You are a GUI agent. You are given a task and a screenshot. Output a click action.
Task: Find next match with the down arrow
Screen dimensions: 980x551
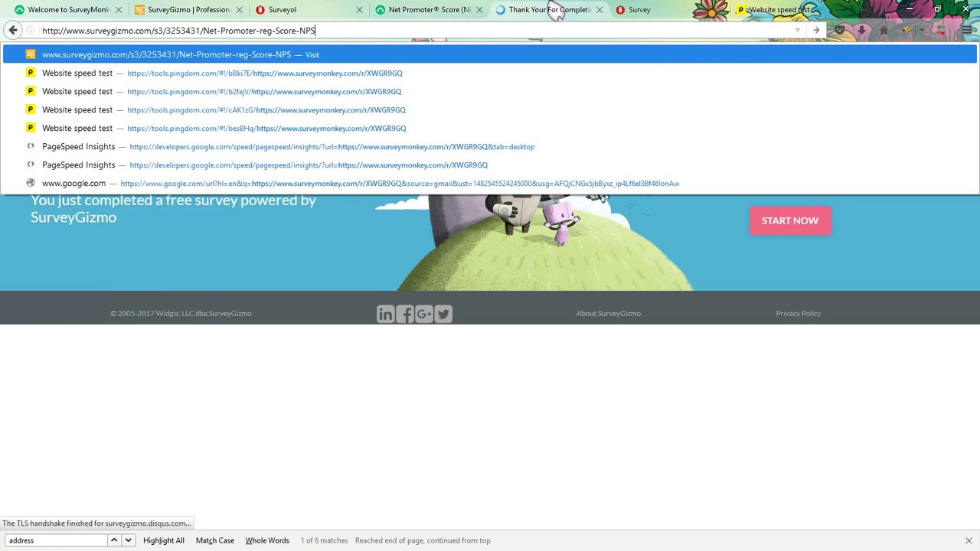128,540
